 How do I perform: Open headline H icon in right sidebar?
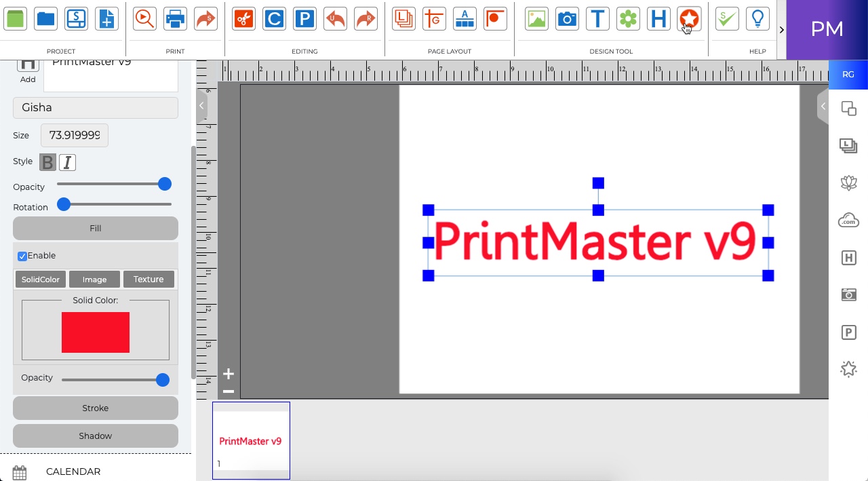coord(848,258)
